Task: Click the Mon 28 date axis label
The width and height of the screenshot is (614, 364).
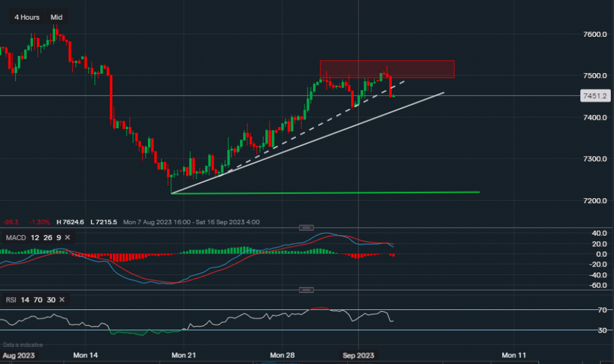Action: tap(282, 355)
